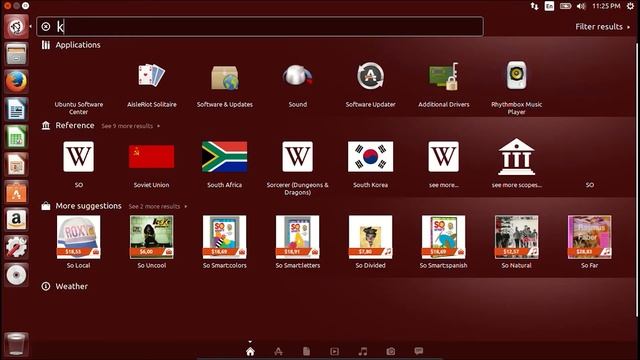Open the volume indicator
The height and width of the screenshot is (360, 640).
(x=581, y=6)
